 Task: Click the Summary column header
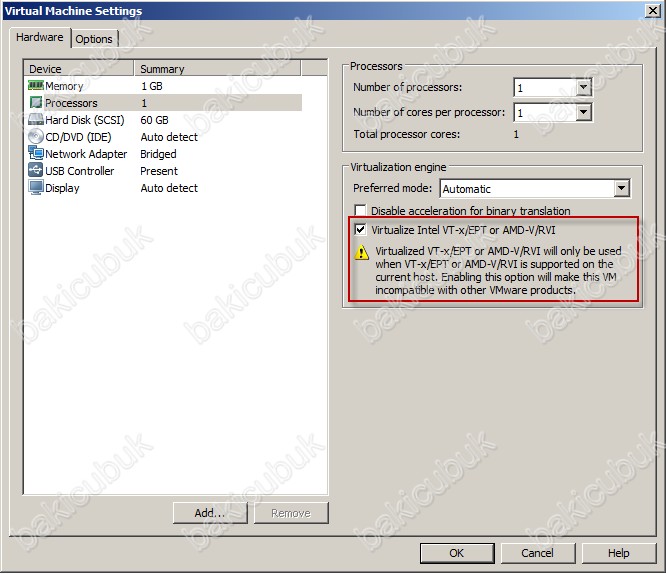pyautogui.click(x=217, y=68)
